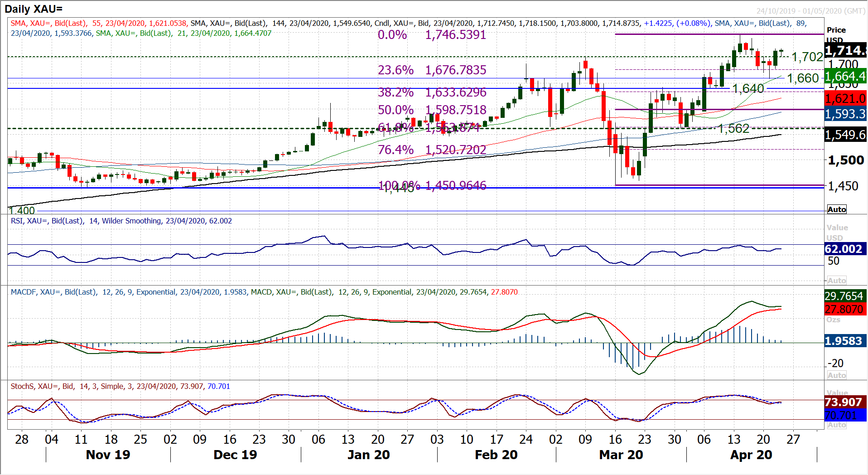Click the Stochastic %K tag 73.907
The image size is (868, 475).
845,402
